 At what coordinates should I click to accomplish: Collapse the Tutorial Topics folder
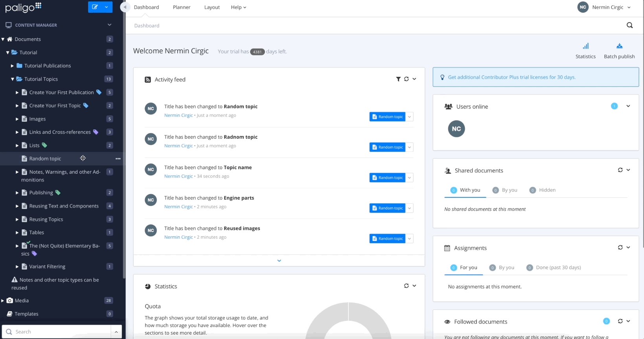(x=13, y=79)
